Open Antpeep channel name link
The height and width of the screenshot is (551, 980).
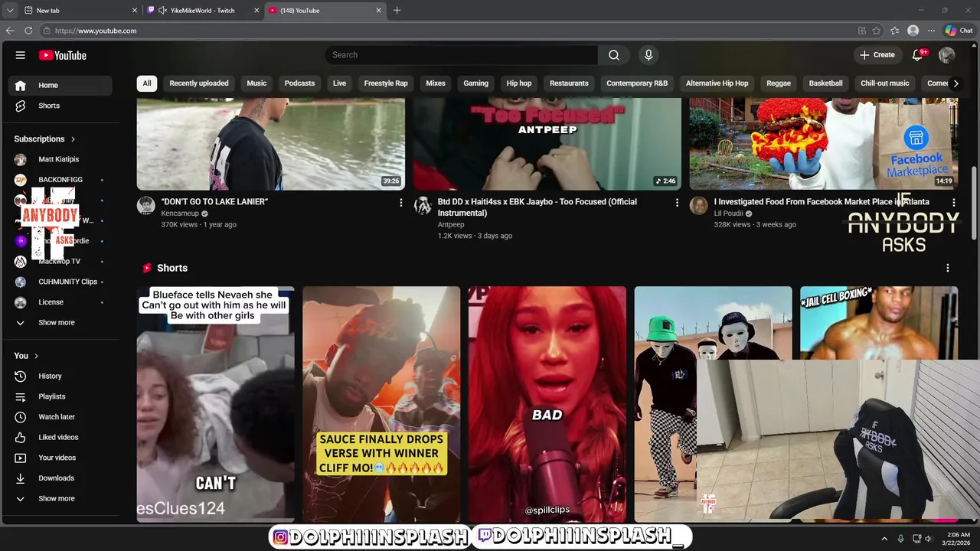click(451, 225)
